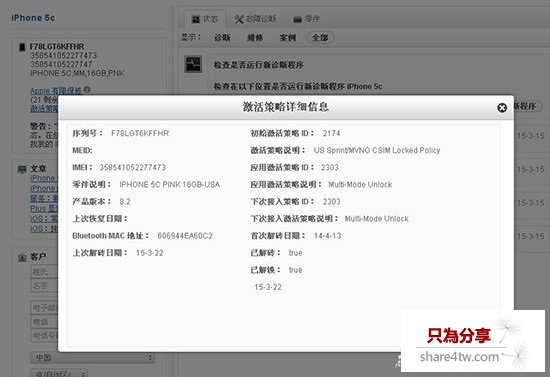Click sidebar text IPHONE 5C,MM,16GB,PNK
Viewport: 550px width, 377px height.
[77, 73]
